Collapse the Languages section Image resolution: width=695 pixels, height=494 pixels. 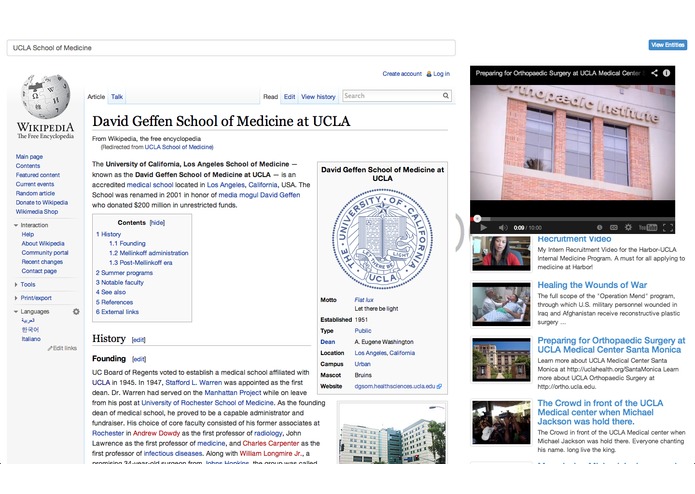(x=16, y=311)
